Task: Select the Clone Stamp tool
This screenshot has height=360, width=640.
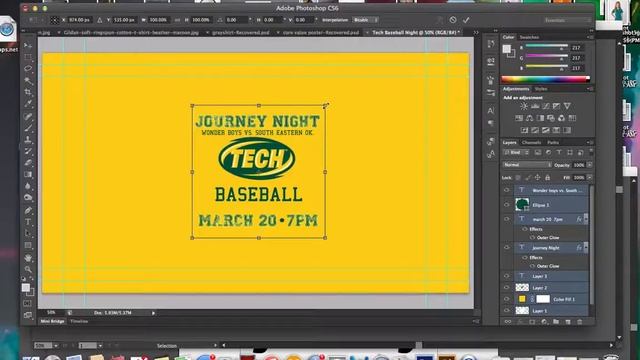Action: 28,140
